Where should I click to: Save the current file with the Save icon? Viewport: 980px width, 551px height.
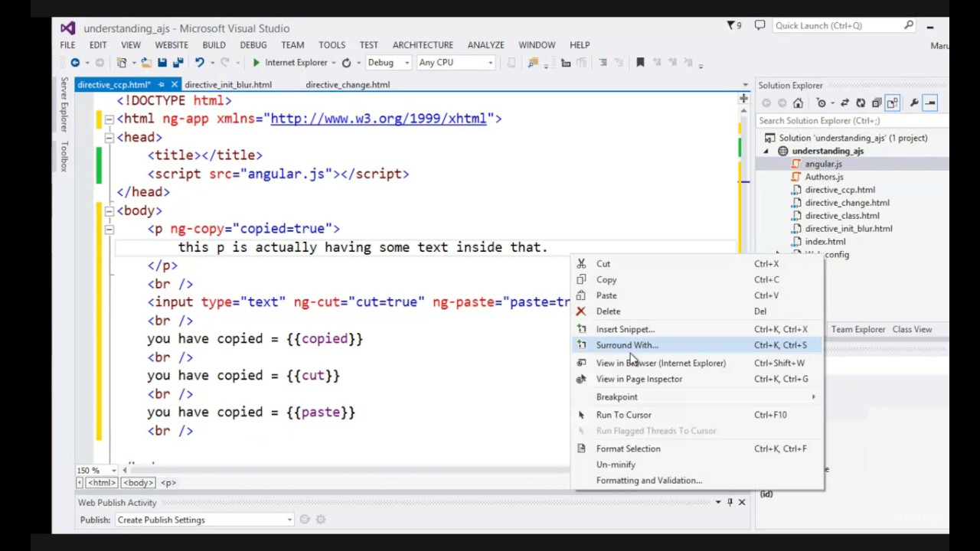[162, 63]
